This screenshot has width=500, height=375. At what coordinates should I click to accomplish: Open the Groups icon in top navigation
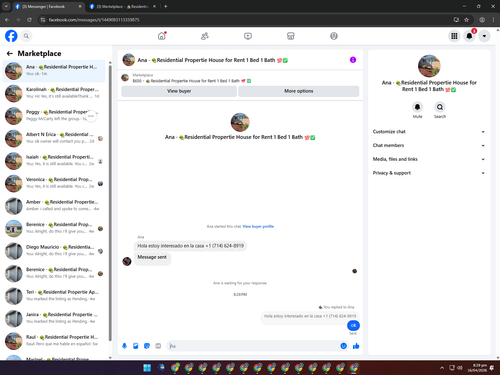tap(334, 36)
